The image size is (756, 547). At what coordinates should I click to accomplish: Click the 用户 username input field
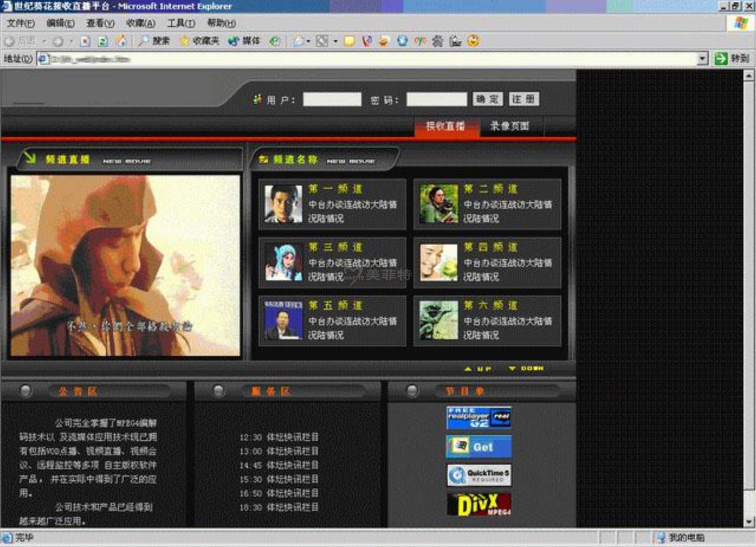coord(332,100)
